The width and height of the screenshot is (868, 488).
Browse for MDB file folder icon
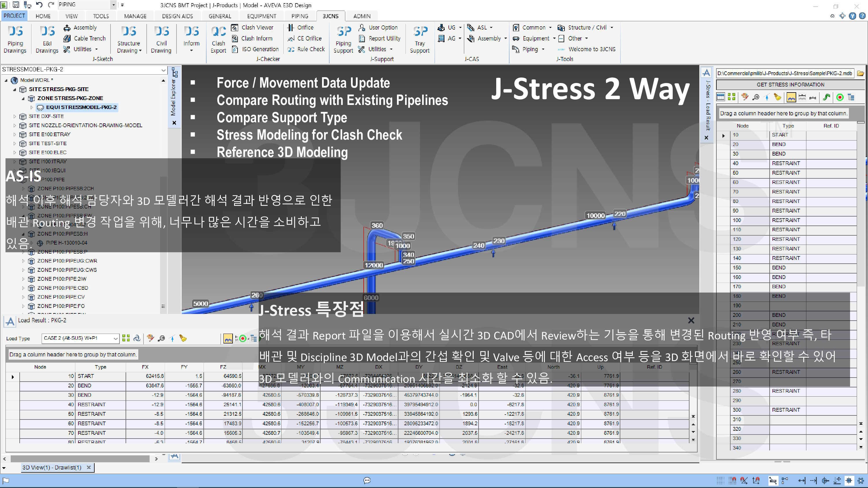[x=860, y=73]
